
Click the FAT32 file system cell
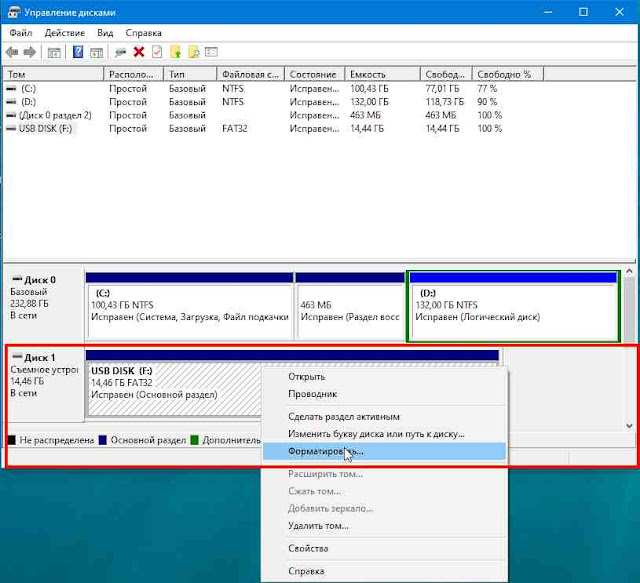click(235, 129)
